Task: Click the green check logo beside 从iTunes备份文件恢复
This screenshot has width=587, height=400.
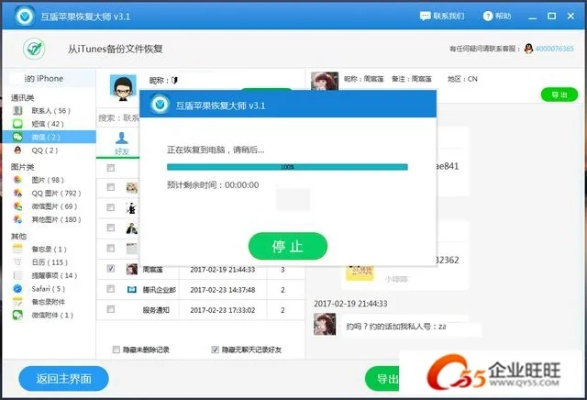Action: (34, 49)
